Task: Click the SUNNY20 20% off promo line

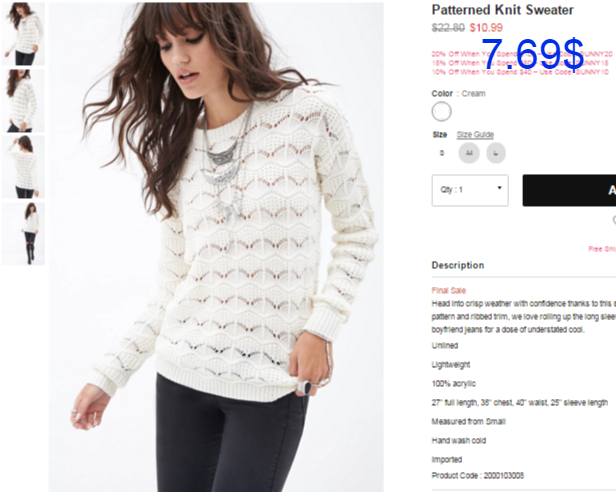Action: click(x=522, y=54)
